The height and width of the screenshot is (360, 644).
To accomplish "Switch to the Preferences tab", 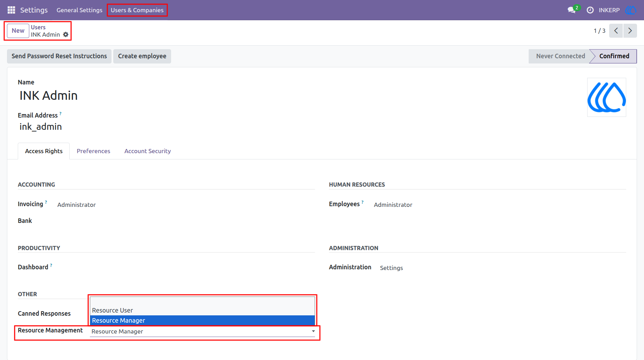I will 93,151.
